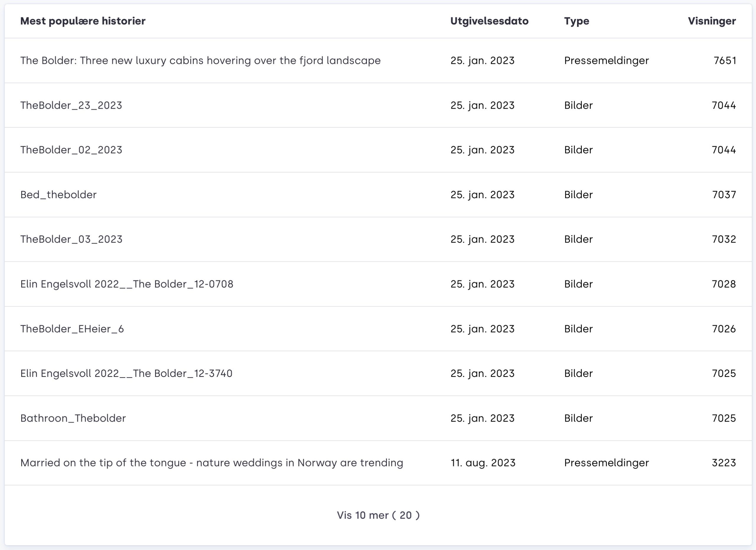Open Elin Engelsvoll The Bolder_12-0708 image
The height and width of the screenshot is (550, 756).
click(127, 284)
